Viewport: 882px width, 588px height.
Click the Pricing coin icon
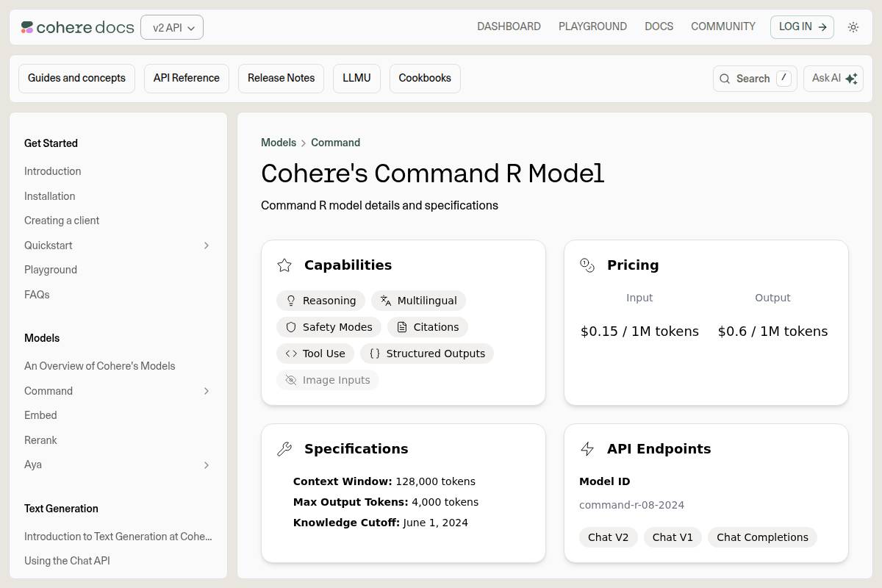point(587,265)
